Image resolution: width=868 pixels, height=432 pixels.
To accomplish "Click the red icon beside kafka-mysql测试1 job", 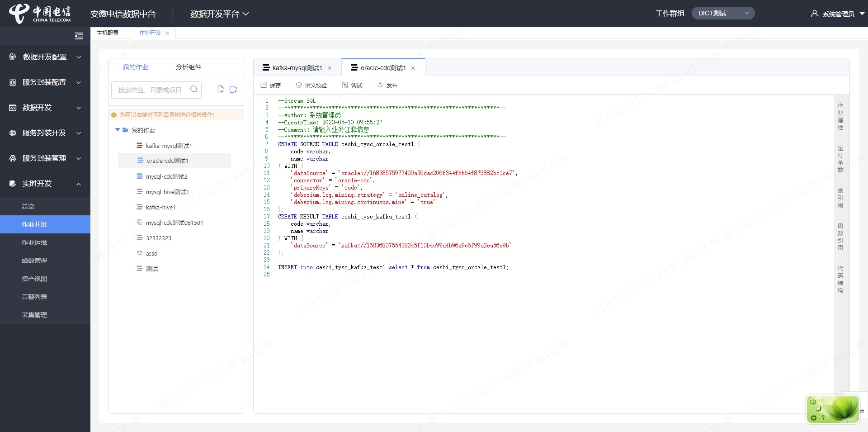I will [x=139, y=145].
